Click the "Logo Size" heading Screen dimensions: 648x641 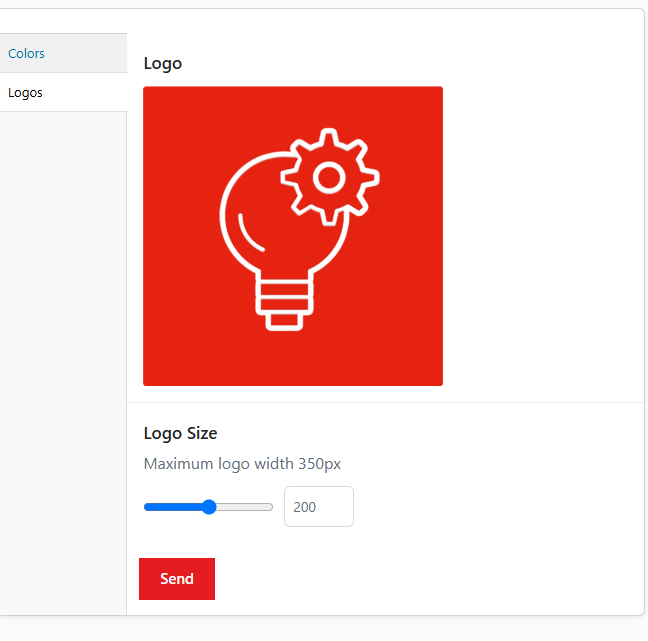(x=180, y=433)
